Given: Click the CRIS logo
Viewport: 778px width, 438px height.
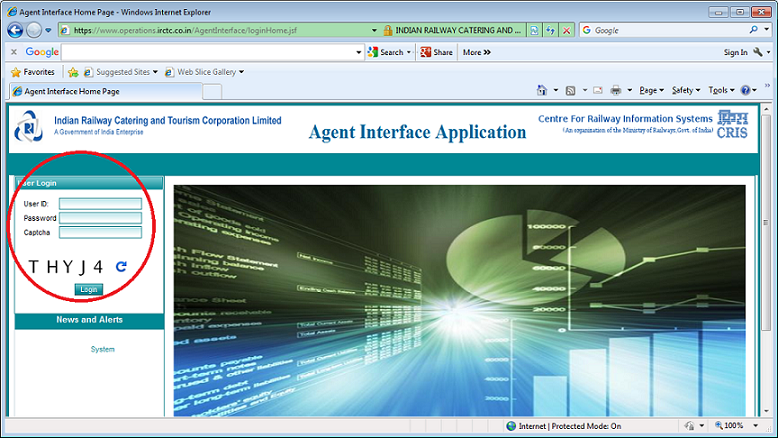Looking at the screenshot, I should [x=732, y=125].
